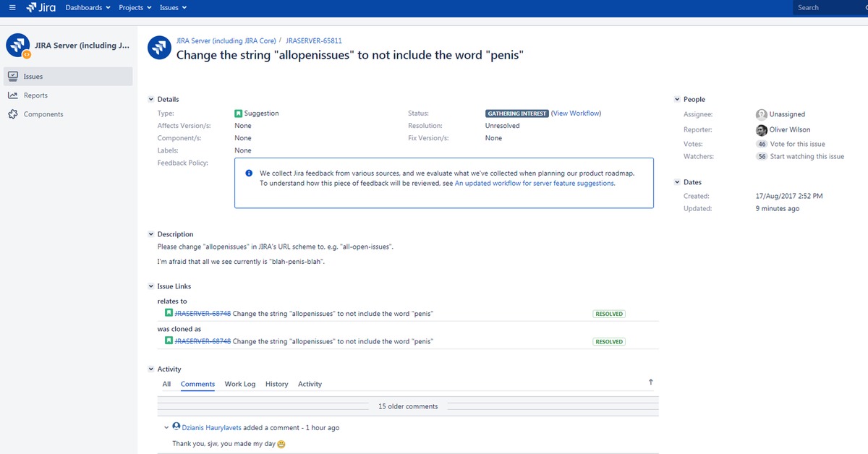Load the 15 older comments

(x=408, y=406)
